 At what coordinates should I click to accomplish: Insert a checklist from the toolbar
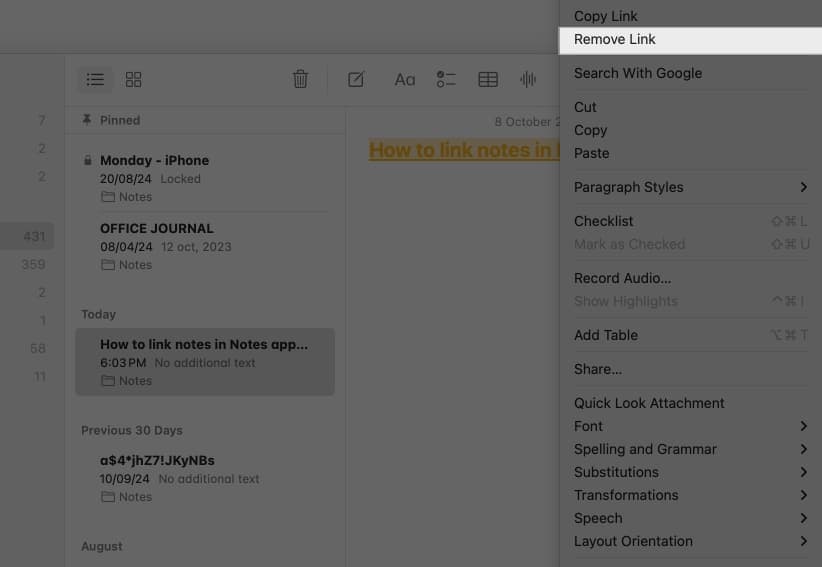click(446, 80)
